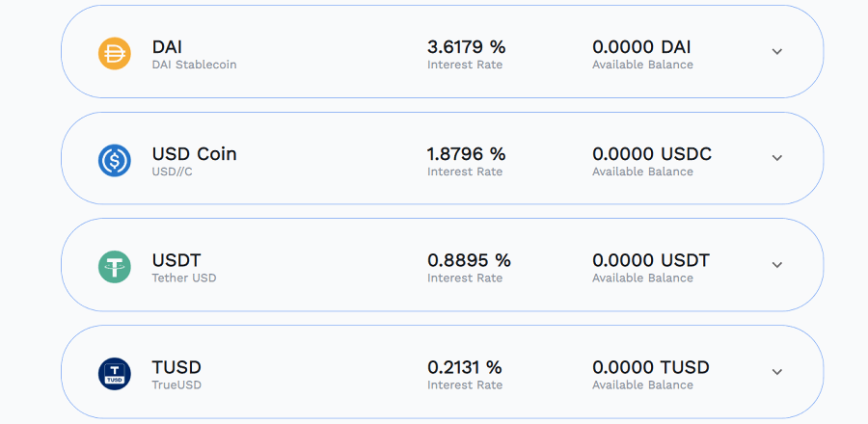Expand the USD Coin row chevron
868x424 pixels.
pos(777,157)
